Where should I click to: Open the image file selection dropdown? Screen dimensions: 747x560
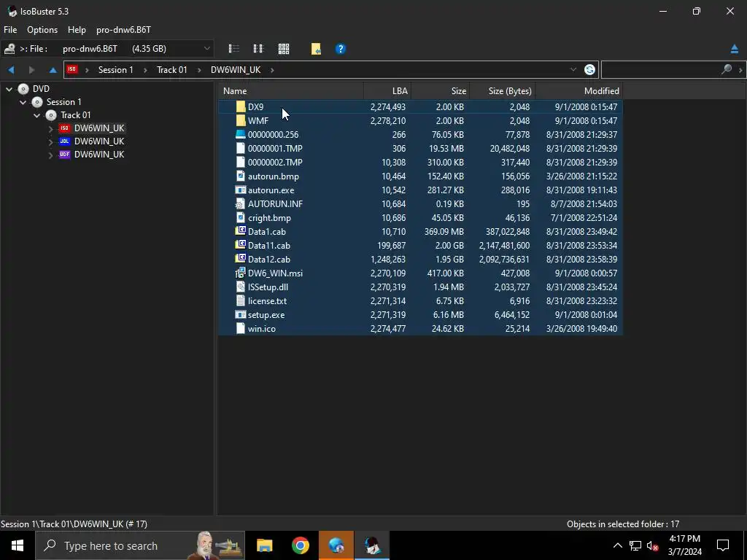pyautogui.click(x=206, y=49)
